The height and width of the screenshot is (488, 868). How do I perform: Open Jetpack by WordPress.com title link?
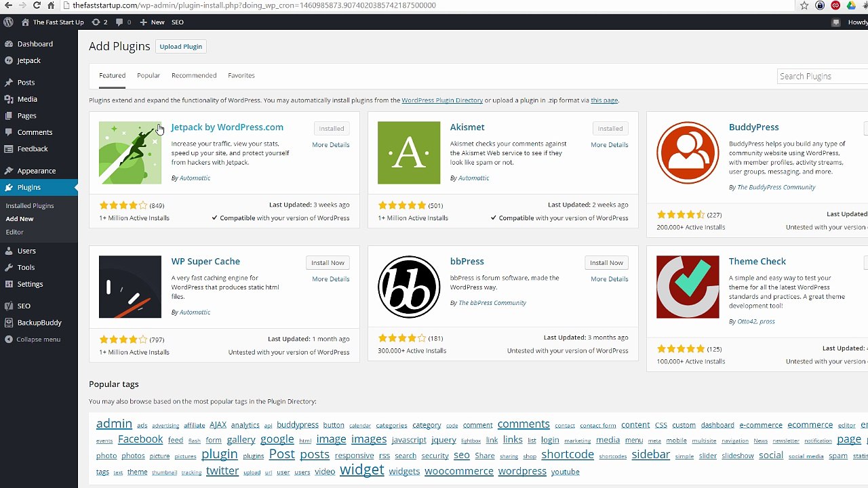pos(227,127)
